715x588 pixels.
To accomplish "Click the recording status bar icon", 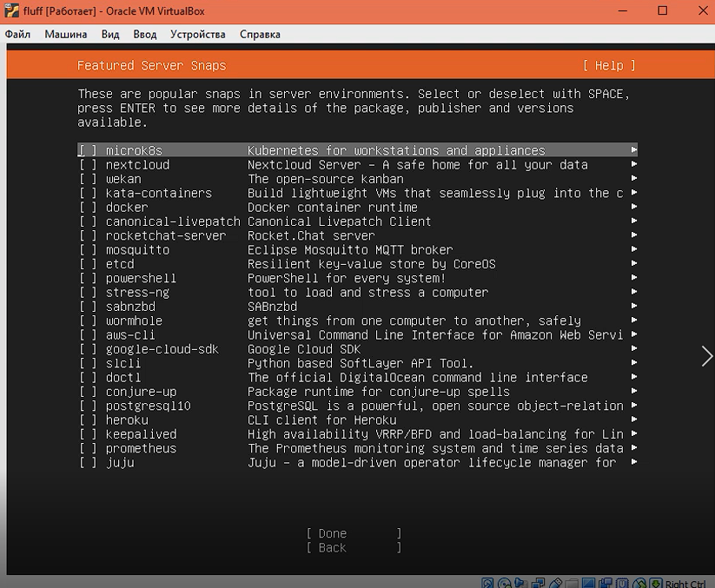I will 606,583.
